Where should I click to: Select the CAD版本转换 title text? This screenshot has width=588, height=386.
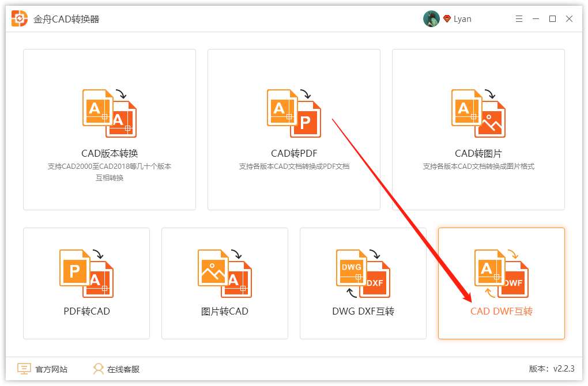pyautogui.click(x=110, y=153)
